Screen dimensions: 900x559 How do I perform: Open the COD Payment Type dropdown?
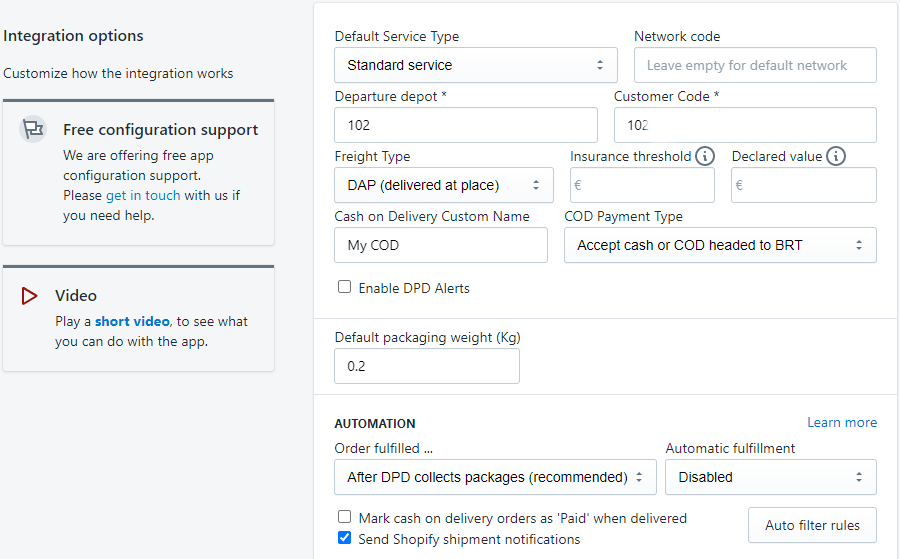coord(720,245)
